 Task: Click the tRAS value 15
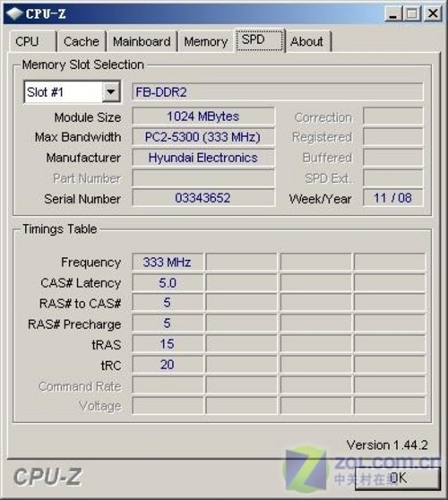click(x=168, y=344)
